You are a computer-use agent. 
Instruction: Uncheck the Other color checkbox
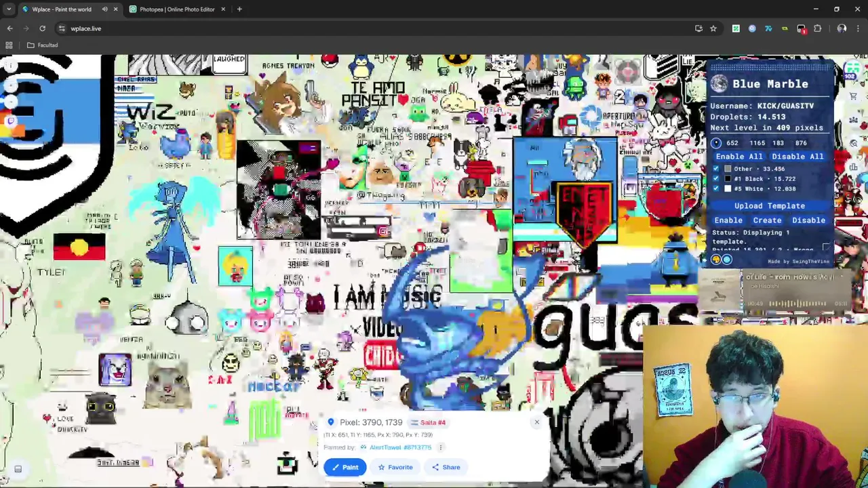click(x=716, y=169)
